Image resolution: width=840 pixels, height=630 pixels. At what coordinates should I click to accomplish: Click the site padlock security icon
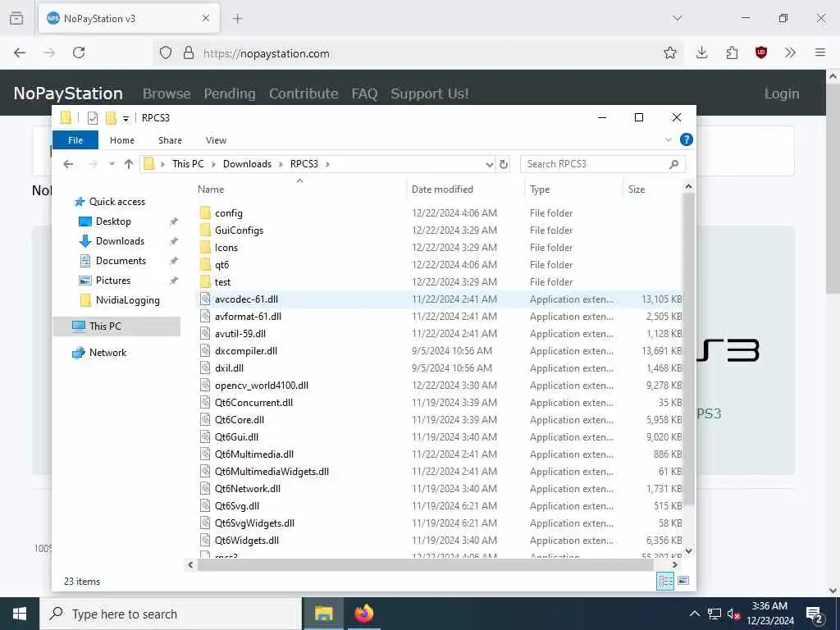point(189,53)
